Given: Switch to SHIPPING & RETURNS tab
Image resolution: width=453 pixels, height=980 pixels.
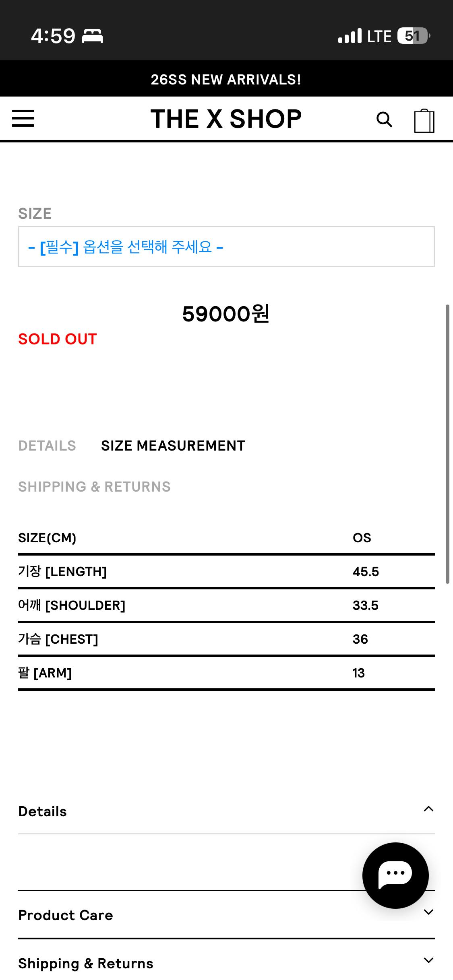Looking at the screenshot, I should coord(95,487).
